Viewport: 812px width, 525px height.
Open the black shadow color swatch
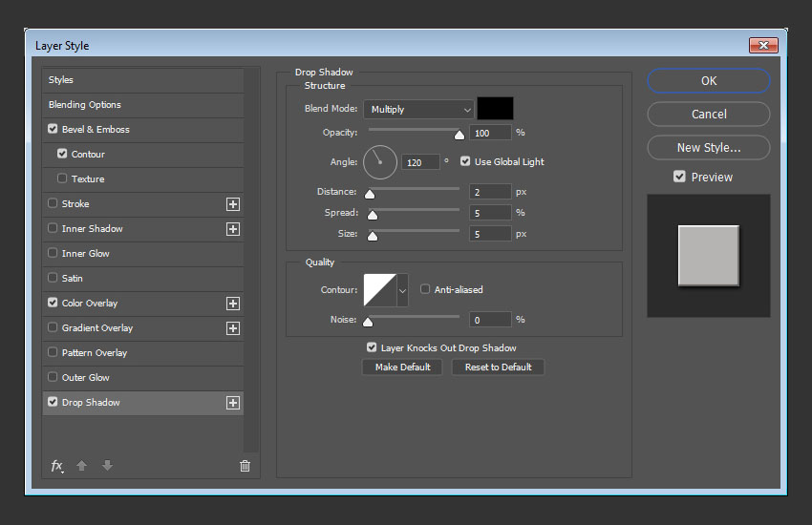coord(495,109)
